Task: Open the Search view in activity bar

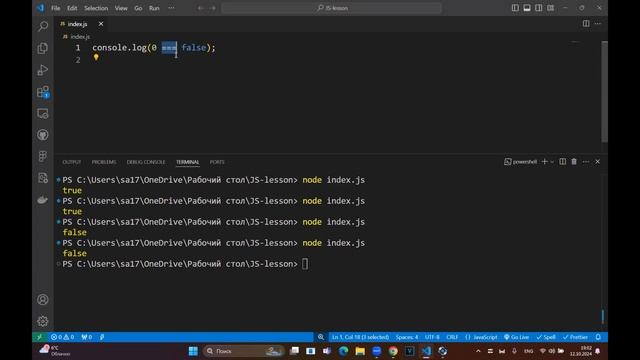Action: 42,27
